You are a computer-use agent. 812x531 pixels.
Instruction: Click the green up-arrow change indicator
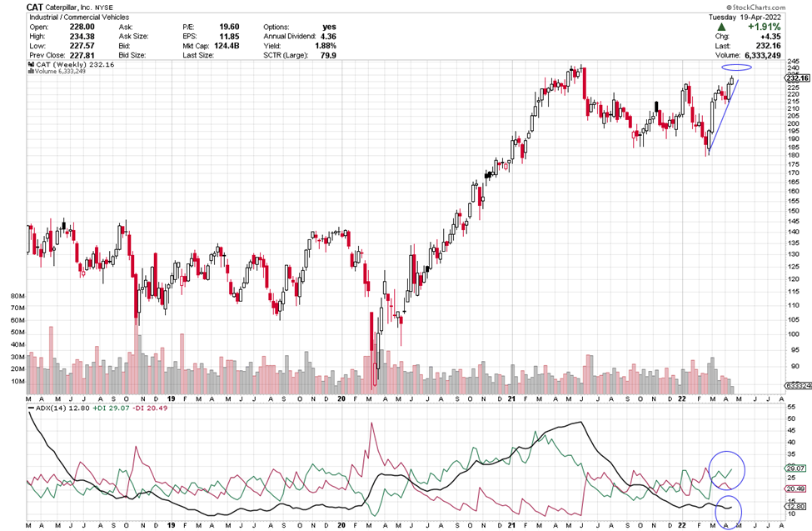pyautogui.click(x=721, y=27)
